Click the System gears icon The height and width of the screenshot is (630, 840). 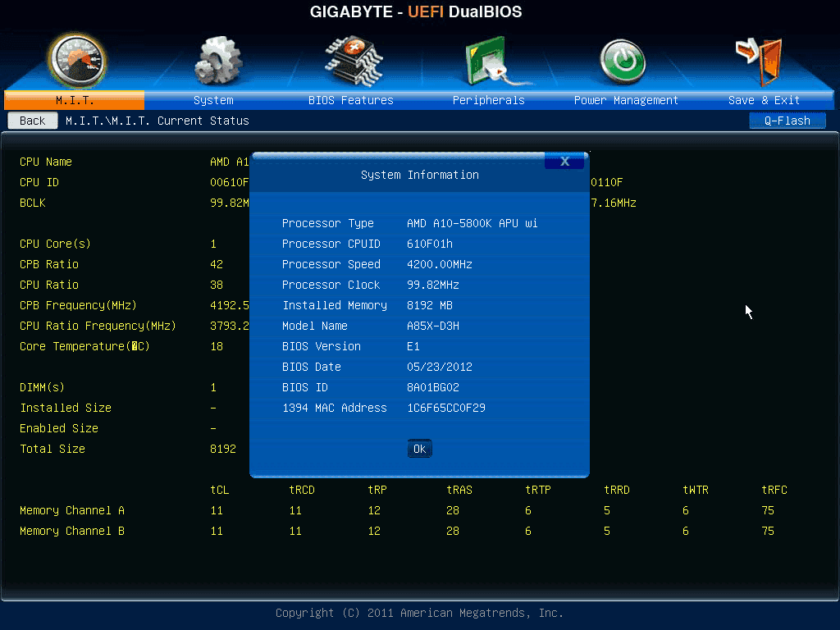pos(217,61)
